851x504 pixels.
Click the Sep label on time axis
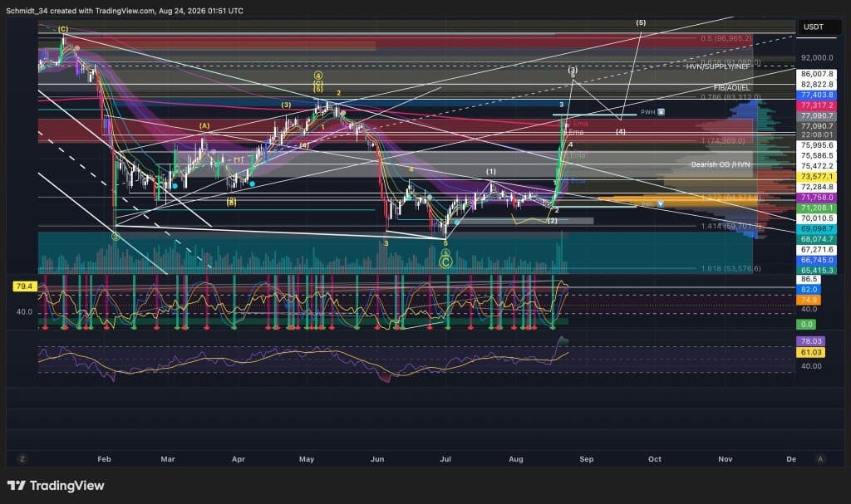tap(587, 459)
